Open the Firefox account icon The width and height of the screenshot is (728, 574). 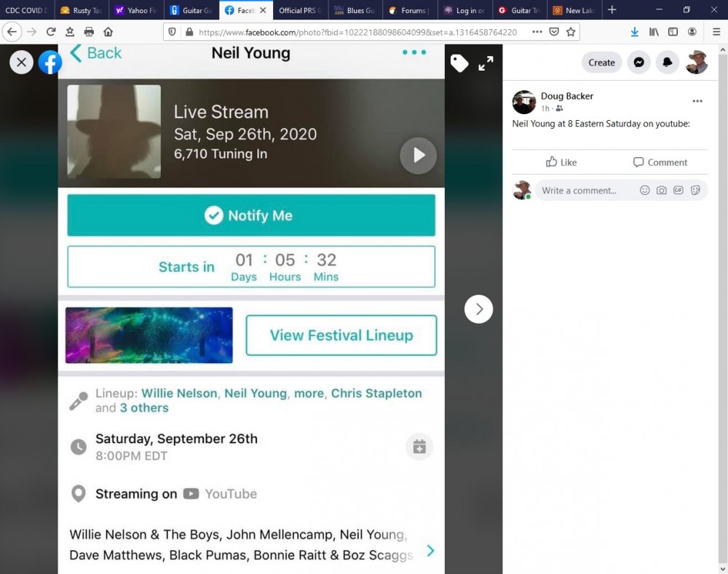692,31
